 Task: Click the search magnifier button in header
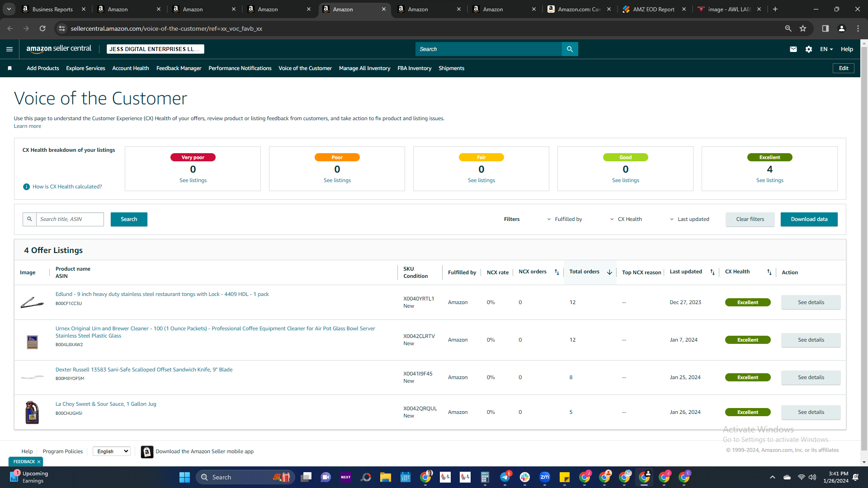click(570, 49)
